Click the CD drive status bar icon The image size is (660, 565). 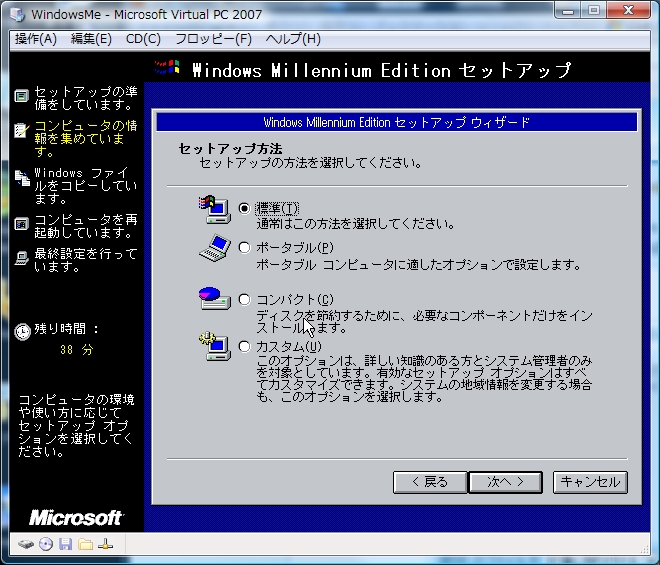[x=46, y=544]
